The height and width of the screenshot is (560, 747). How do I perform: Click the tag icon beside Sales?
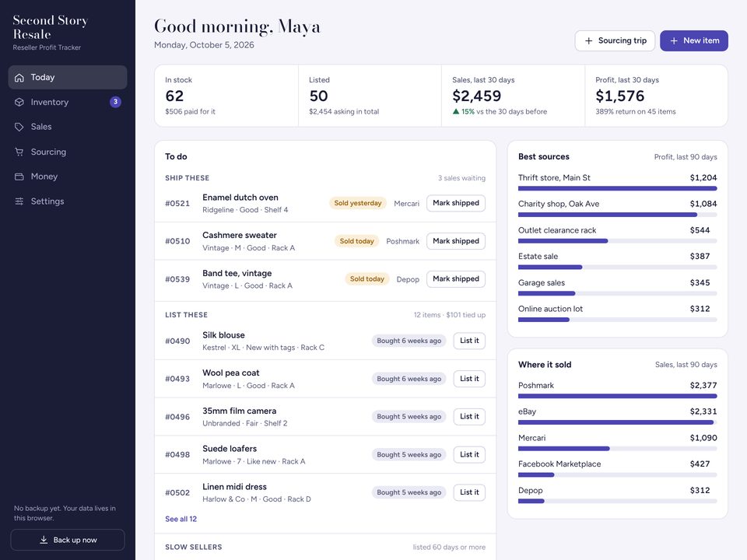coord(19,127)
